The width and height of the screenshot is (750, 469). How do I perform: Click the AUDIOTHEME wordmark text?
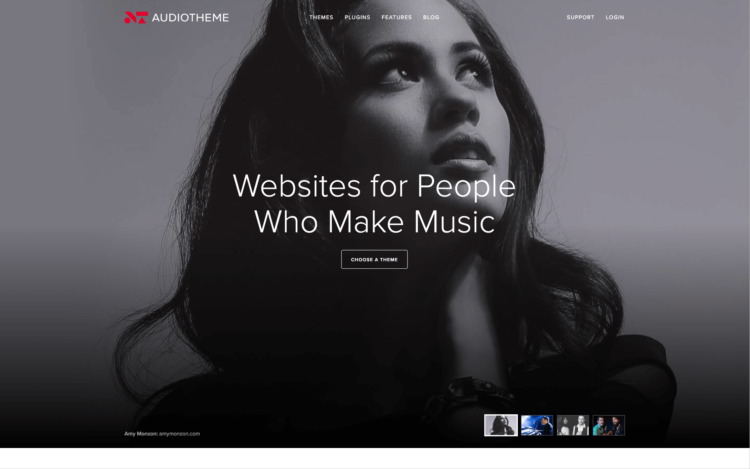190,18
